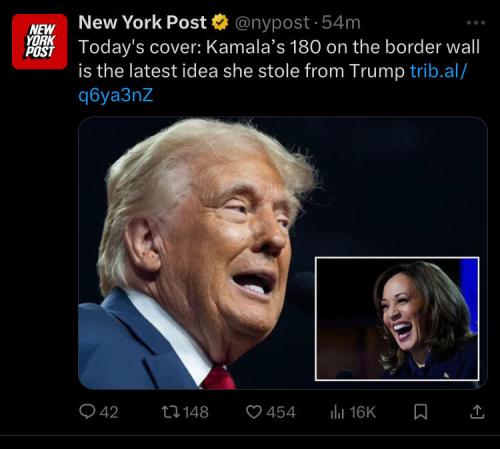
Task: Open the @nypost handle
Action: [x=272, y=23]
